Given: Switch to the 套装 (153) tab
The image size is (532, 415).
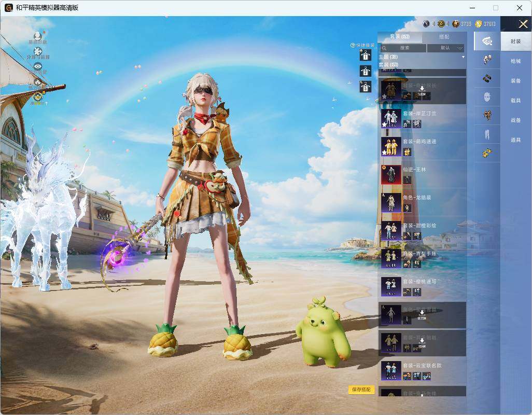Looking at the screenshot, I should tap(400, 37).
